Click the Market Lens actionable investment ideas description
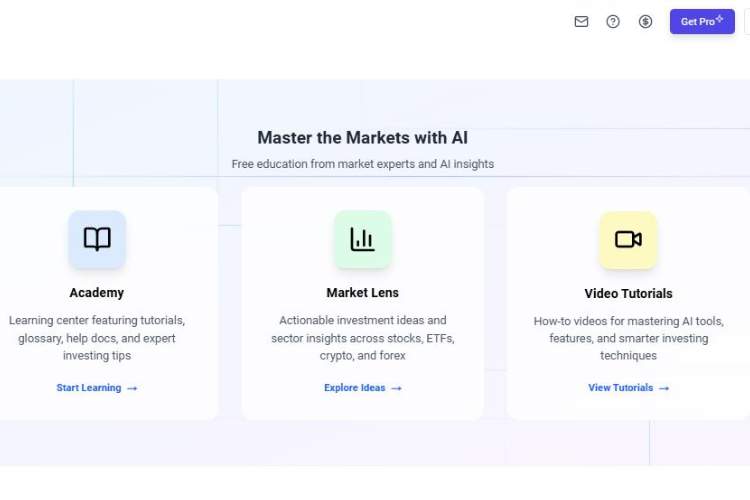750x500 pixels. pos(362,338)
